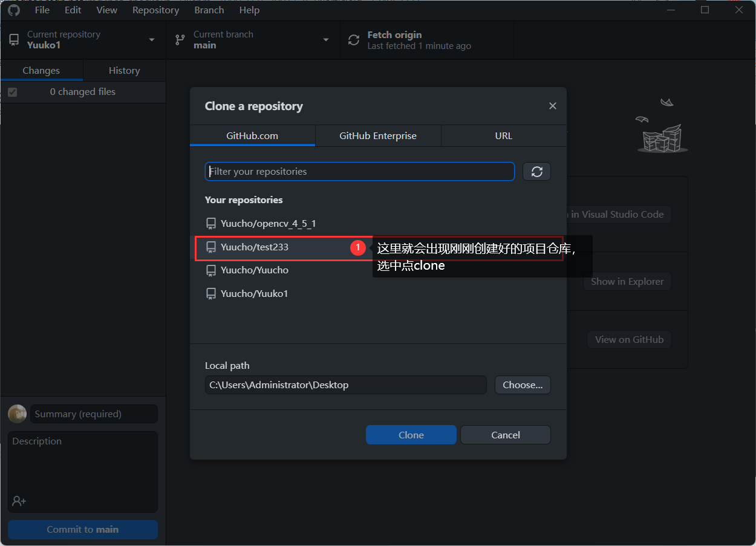Click the Summary (required) field
The image size is (756, 546).
[x=94, y=414]
